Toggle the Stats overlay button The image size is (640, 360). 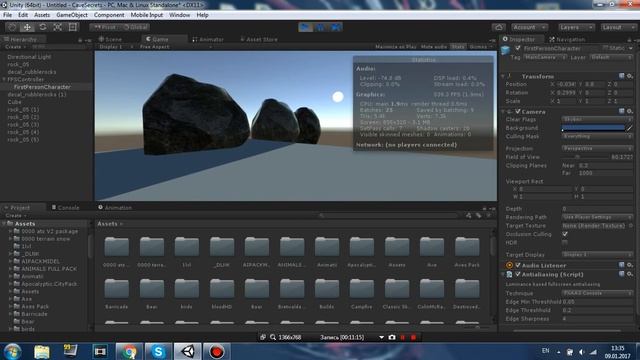point(458,47)
